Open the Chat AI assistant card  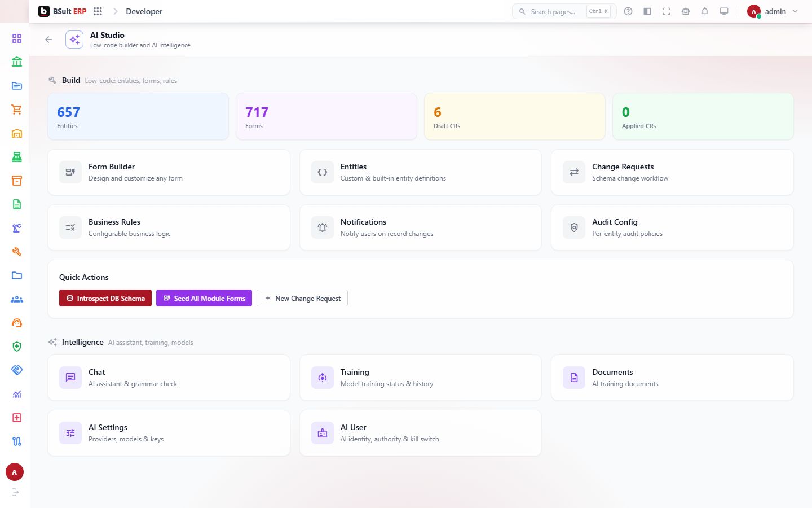[x=169, y=378]
